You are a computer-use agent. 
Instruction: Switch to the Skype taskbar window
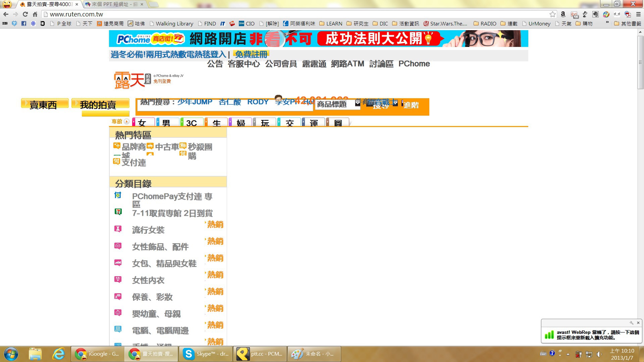(x=205, y=354)
